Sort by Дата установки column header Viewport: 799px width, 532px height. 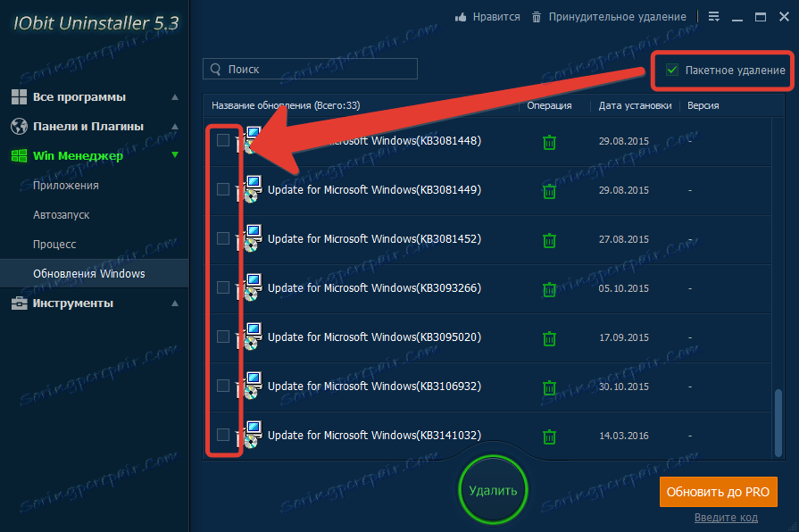[x=635, y=105]
